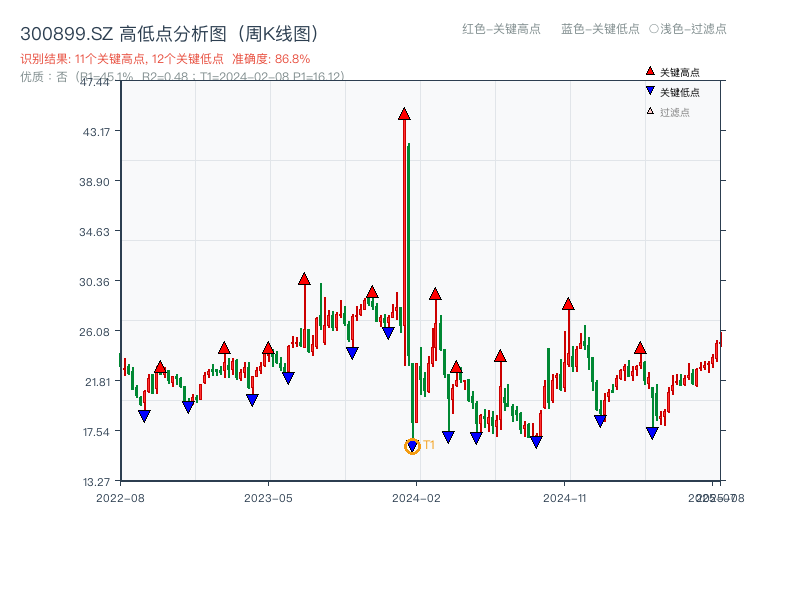
Task: Toggle the 过滤点 legend label
Action: coord(674,112)
